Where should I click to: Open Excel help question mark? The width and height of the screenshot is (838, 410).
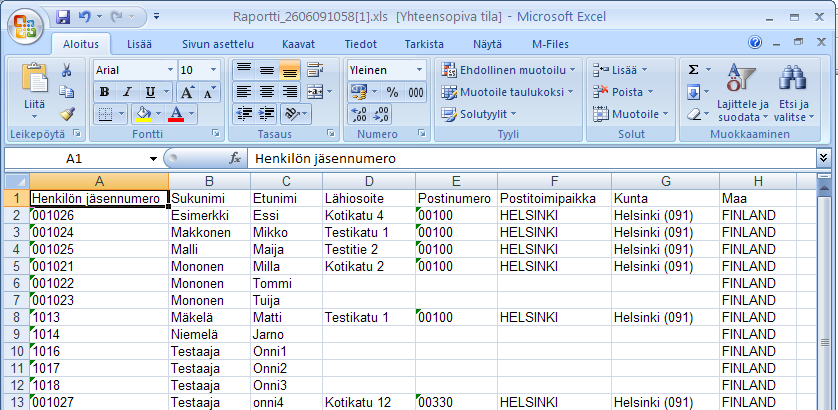point(755,42)
